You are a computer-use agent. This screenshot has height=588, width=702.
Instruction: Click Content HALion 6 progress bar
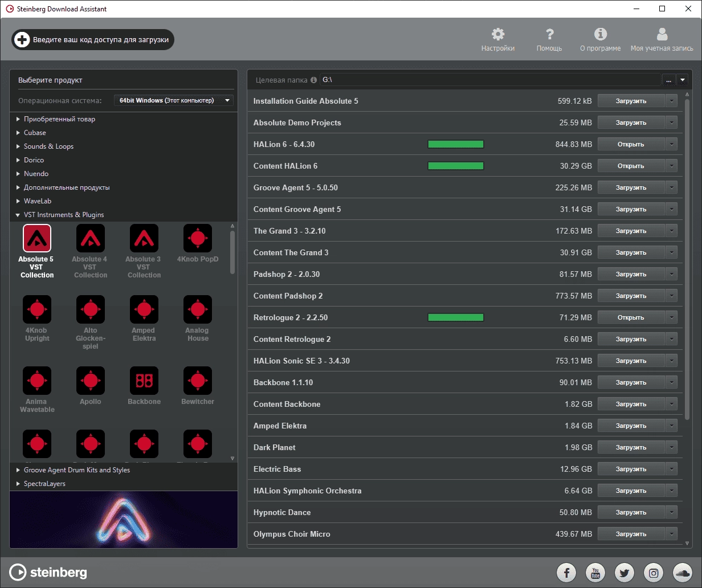tap(456, 166)
